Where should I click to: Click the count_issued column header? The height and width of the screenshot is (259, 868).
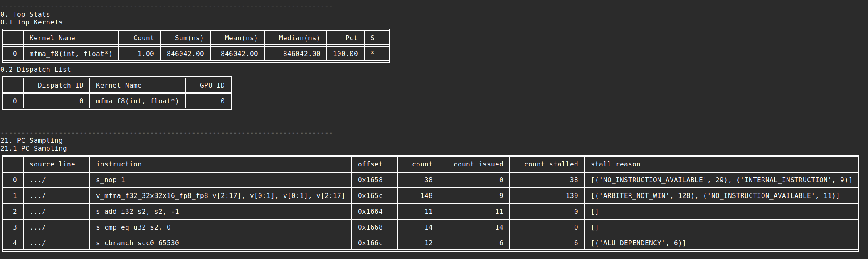pyautogui.click(x=478, y=164)
